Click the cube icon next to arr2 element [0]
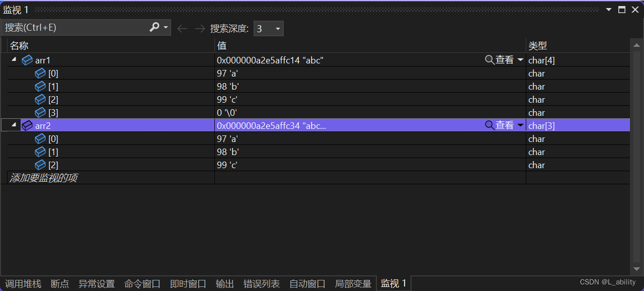The image size is (644, 291). coord(40,138)
